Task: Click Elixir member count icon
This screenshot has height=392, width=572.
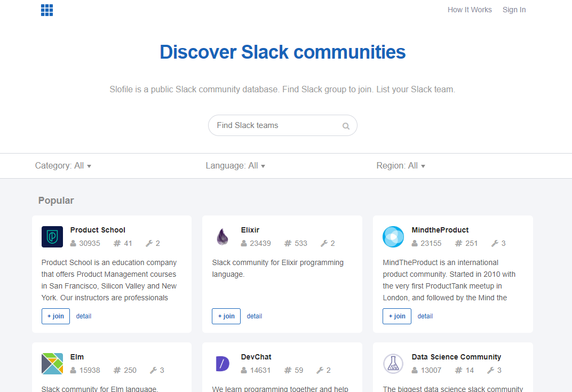Action: coord(244,243)
